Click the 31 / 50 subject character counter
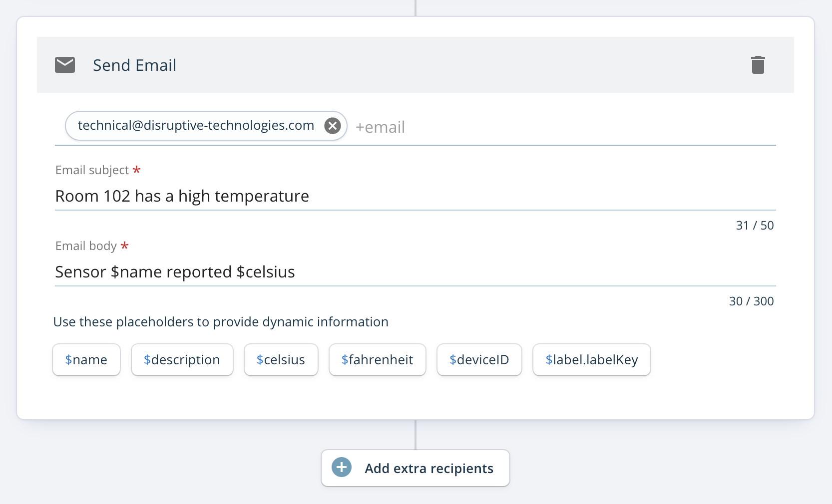The image size is (832, 504). [x=755, y=226]
